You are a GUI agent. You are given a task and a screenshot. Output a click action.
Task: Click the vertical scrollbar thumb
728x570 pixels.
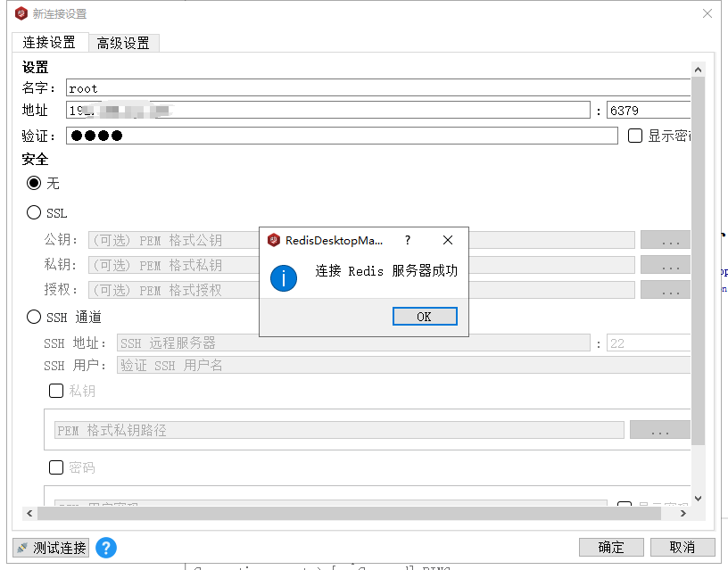[698, 260]
